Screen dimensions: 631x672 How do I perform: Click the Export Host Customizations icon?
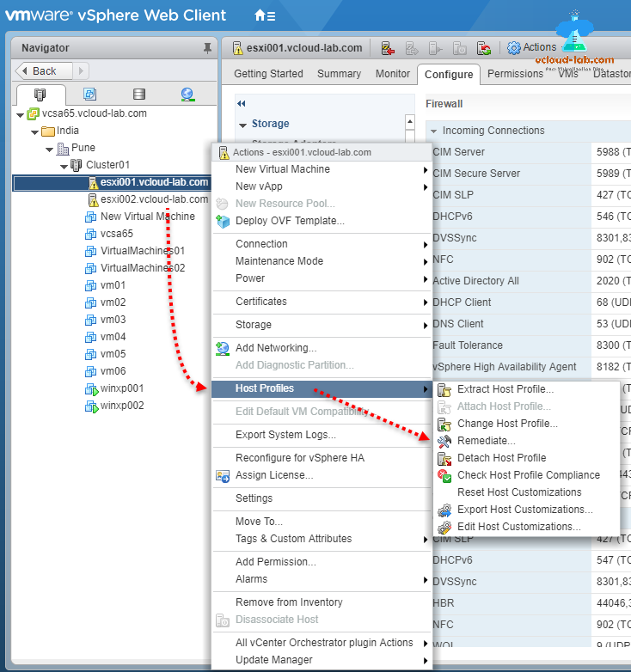point(444,510)
